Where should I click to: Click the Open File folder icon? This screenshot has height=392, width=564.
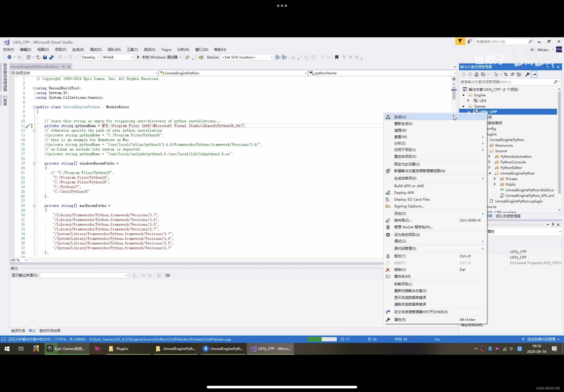tap(38, 57)
